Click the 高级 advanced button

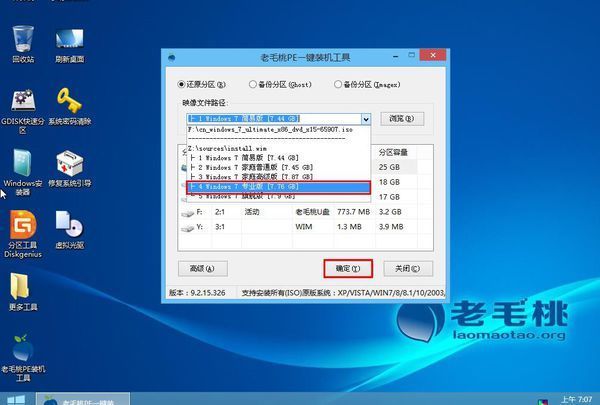point(203,269)
